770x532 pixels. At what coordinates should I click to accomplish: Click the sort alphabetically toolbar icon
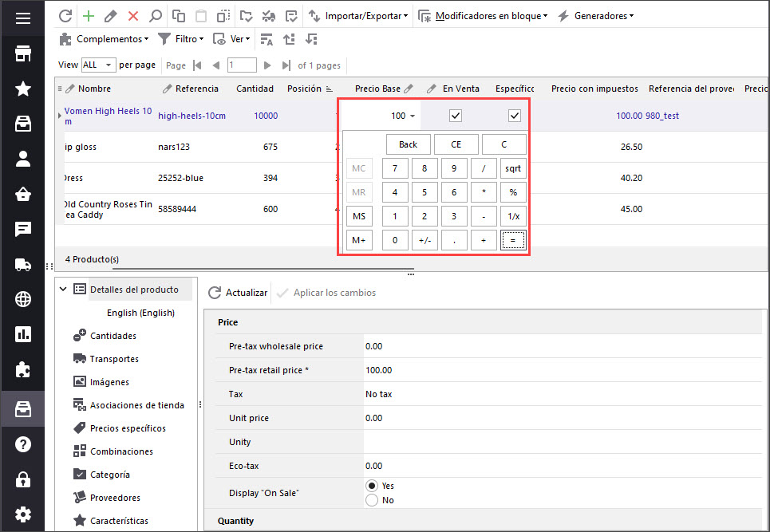[x=267, y=39]
